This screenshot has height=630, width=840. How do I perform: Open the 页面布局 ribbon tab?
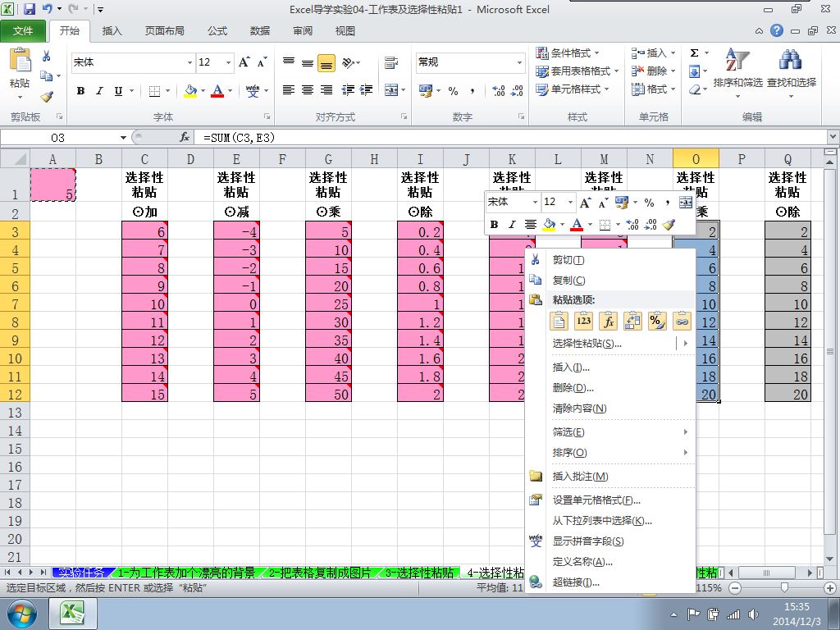tap(165, 31)
